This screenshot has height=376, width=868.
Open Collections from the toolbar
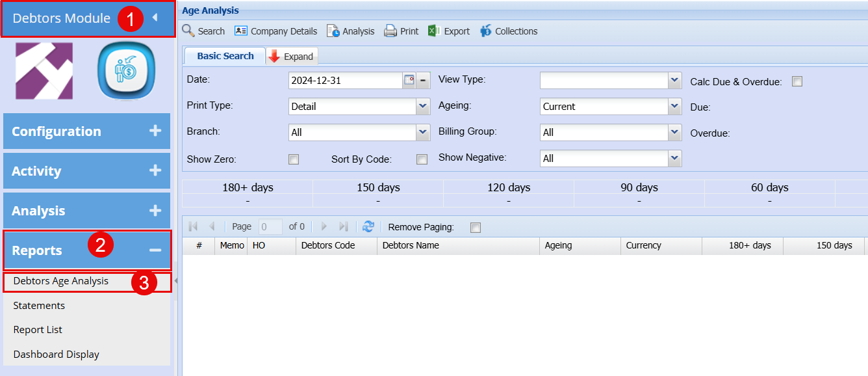tap(486, 31)
